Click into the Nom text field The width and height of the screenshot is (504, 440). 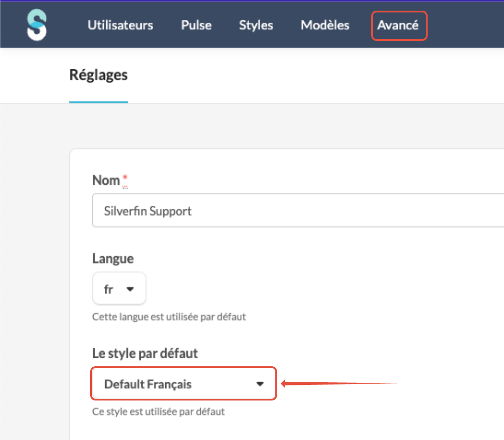[x=298, y=210]
